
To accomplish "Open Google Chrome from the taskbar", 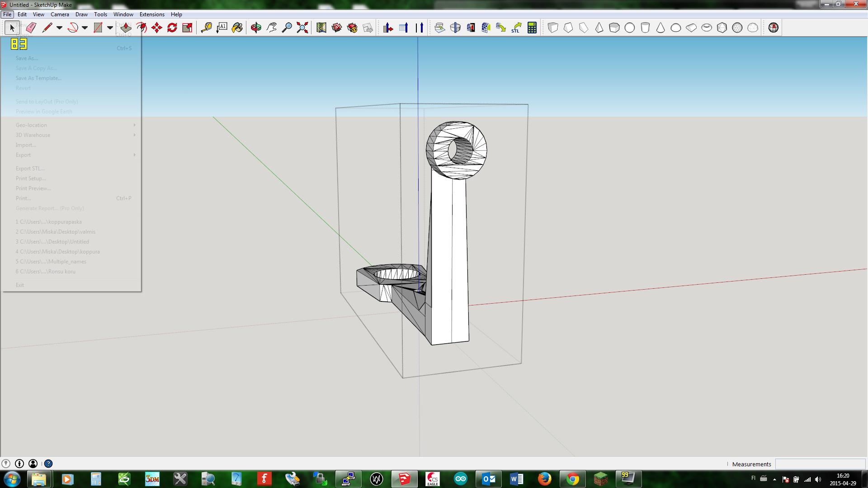I will [x=572, y=479].
